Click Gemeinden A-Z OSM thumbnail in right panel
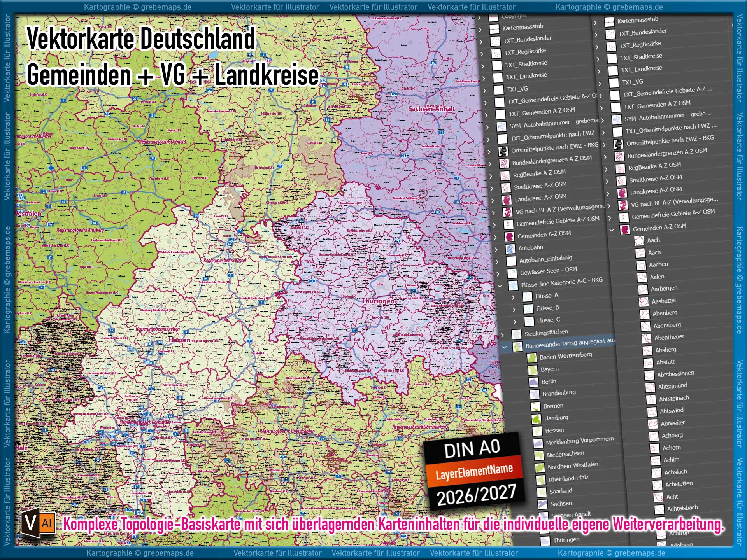 (625, 229)
